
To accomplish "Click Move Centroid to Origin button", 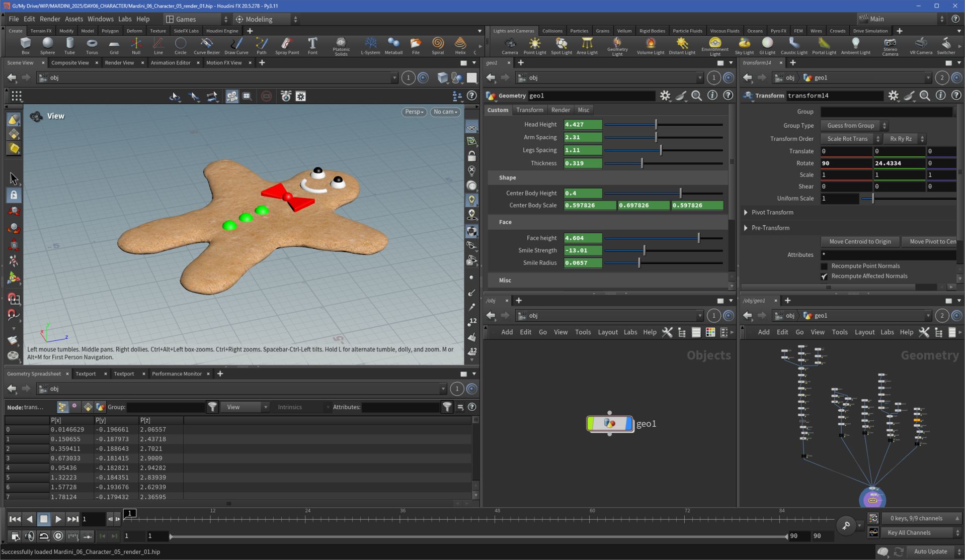I will pos(859,242).
